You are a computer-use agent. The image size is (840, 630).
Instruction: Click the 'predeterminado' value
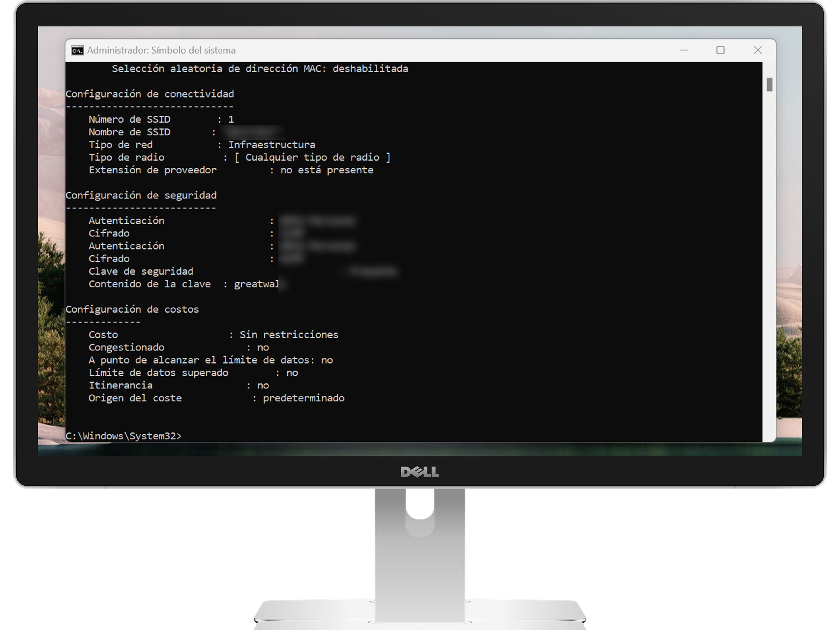[304, 398]
